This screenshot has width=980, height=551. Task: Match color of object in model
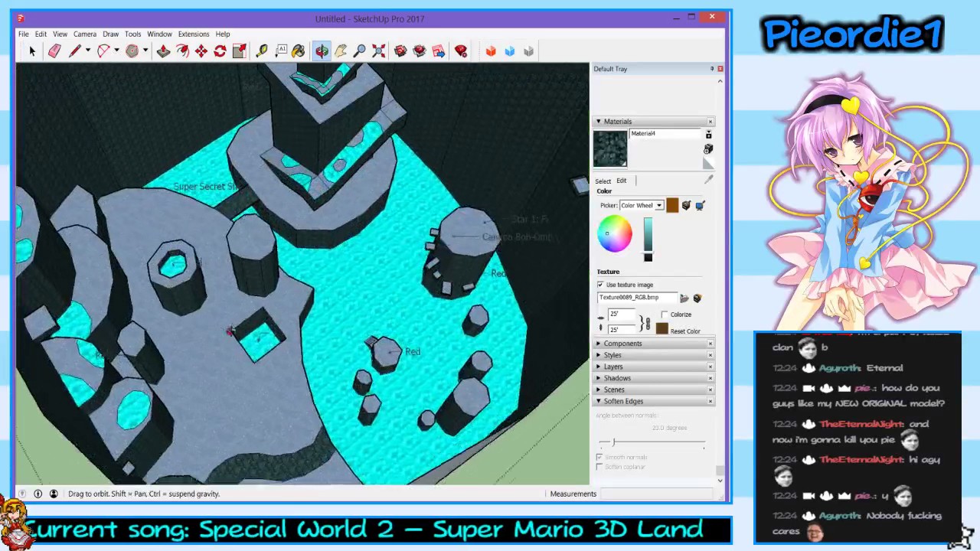point(686,205)
